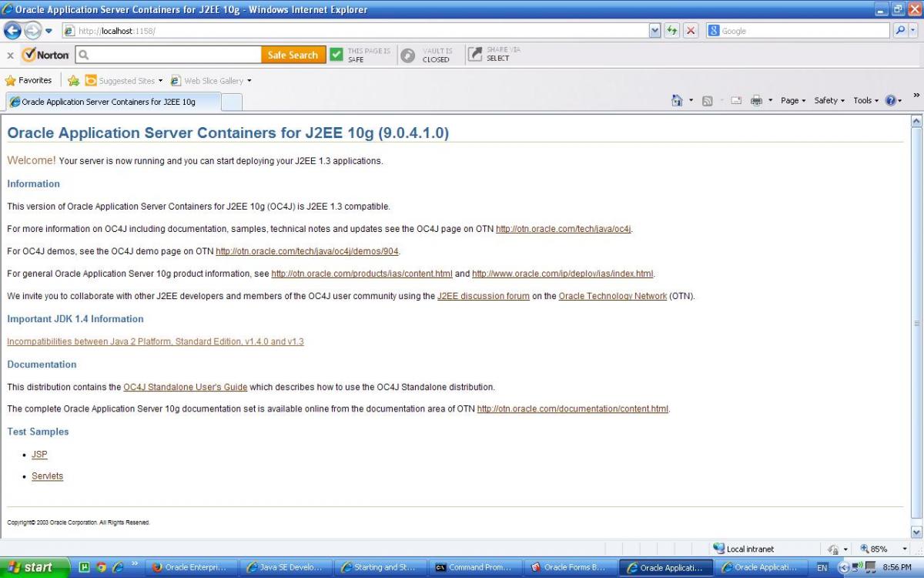Switch to Command Prompt in taskbar
This screenshot has width=924, height=578.
tap(473, 567)
